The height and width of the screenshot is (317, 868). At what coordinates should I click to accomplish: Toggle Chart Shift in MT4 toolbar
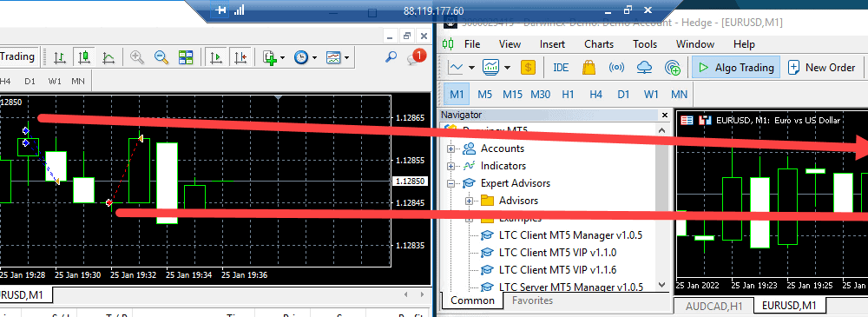click(241, 56)
